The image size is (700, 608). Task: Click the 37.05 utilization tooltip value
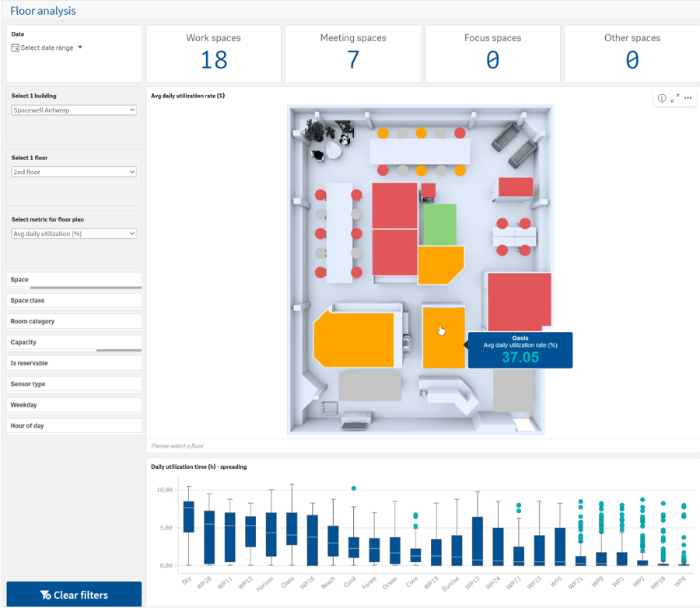(x=520, y=357)
